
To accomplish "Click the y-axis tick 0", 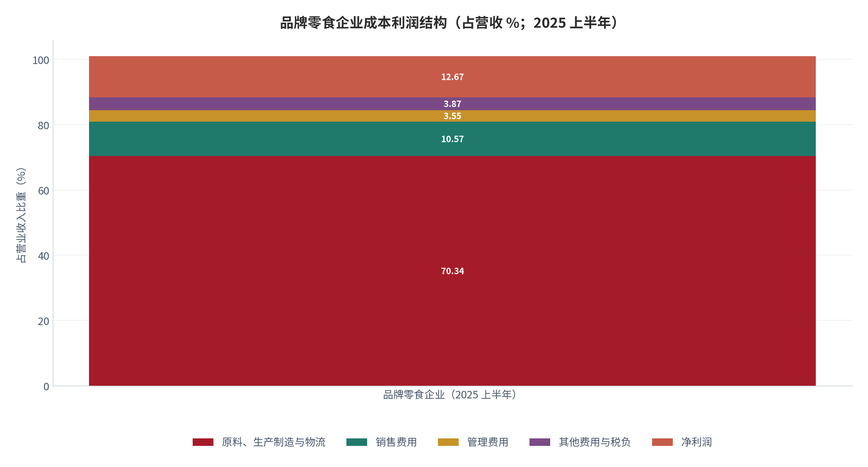I will tap(46, 386).
